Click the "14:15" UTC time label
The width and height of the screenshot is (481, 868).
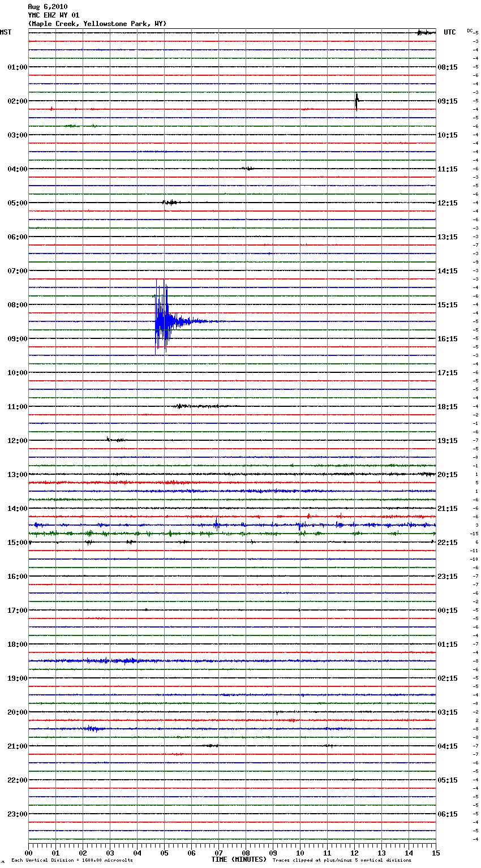pyautogui.click(x=448, y=271)
